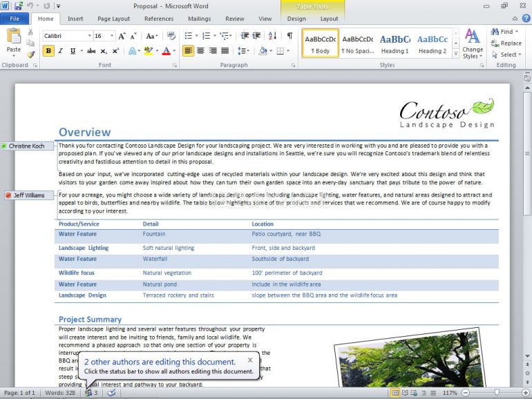This screenshot has height=399, width=532.
Task: Click the Numbering list icon
Action: click(206, 36)
